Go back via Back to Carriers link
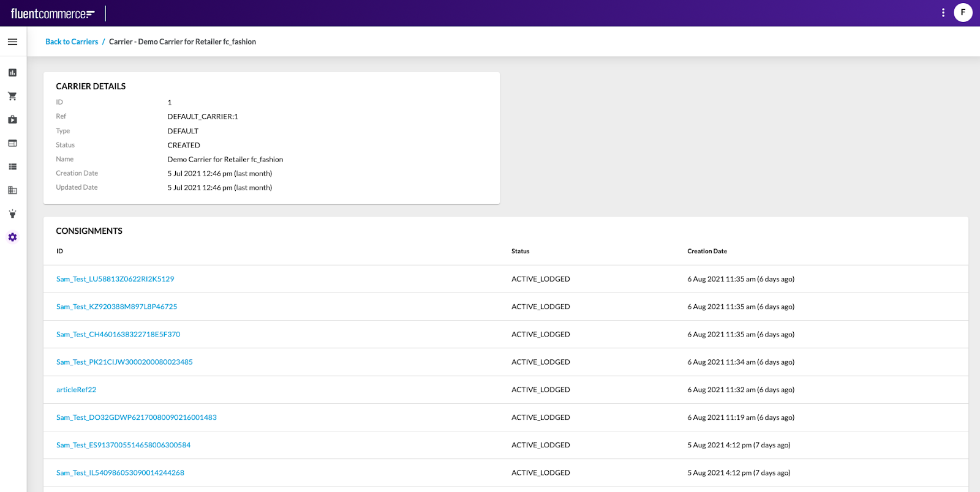The image size is (980, 492). (72, 42)
